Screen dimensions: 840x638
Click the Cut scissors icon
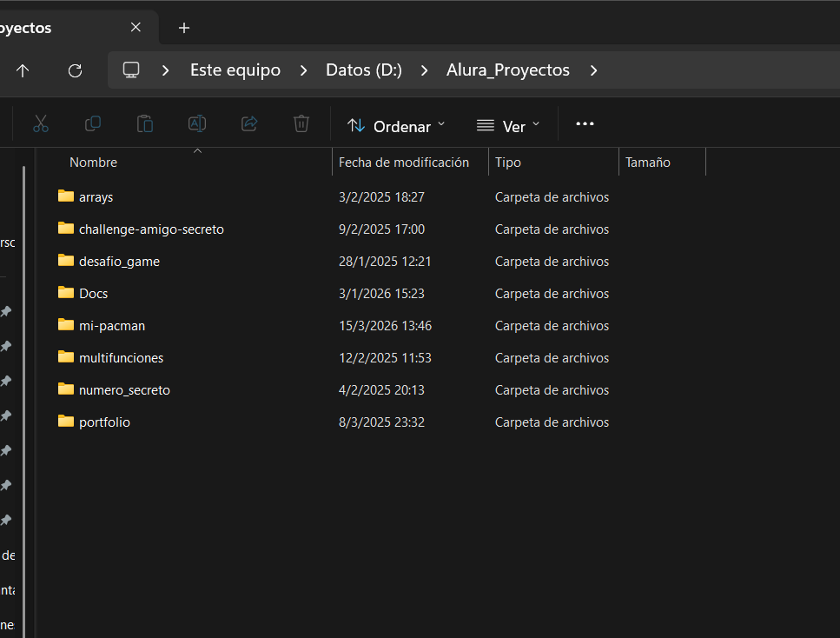click(x=41, y=124)
